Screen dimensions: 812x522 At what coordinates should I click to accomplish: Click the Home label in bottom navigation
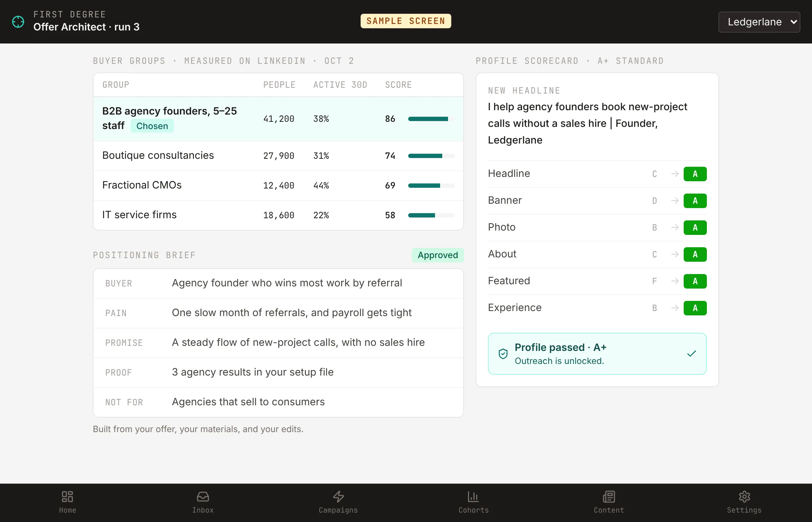pyautogui.click(x=67, y=510)
